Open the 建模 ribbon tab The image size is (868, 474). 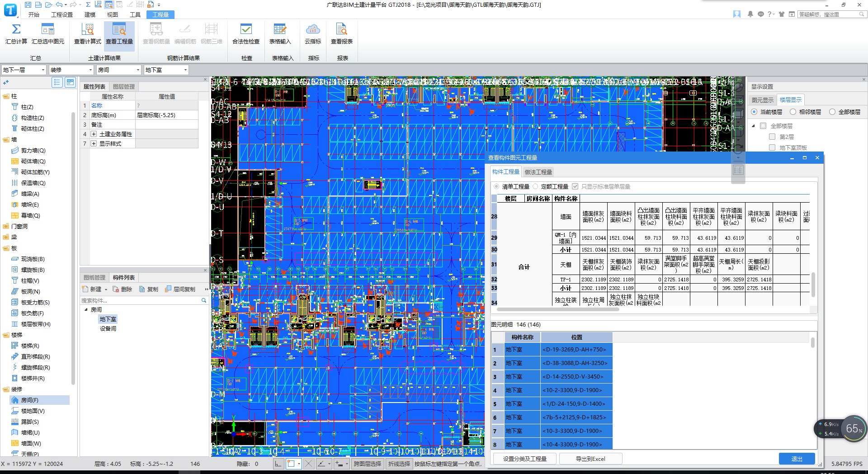pyautogui.click(x=90, y=14)
